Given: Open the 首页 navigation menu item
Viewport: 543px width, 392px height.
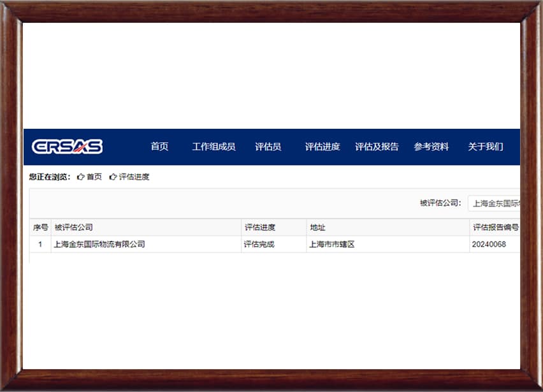Looking at the screenshot, I should 159,147.
